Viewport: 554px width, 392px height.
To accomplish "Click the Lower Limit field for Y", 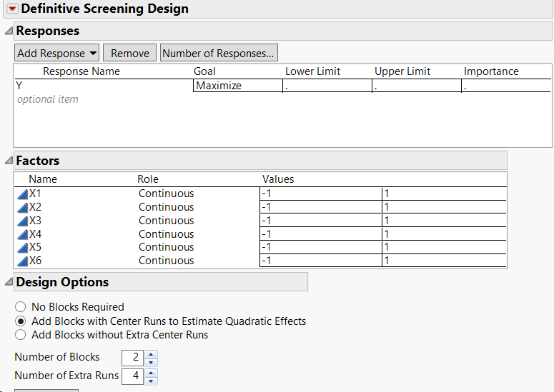I will 327,86.
